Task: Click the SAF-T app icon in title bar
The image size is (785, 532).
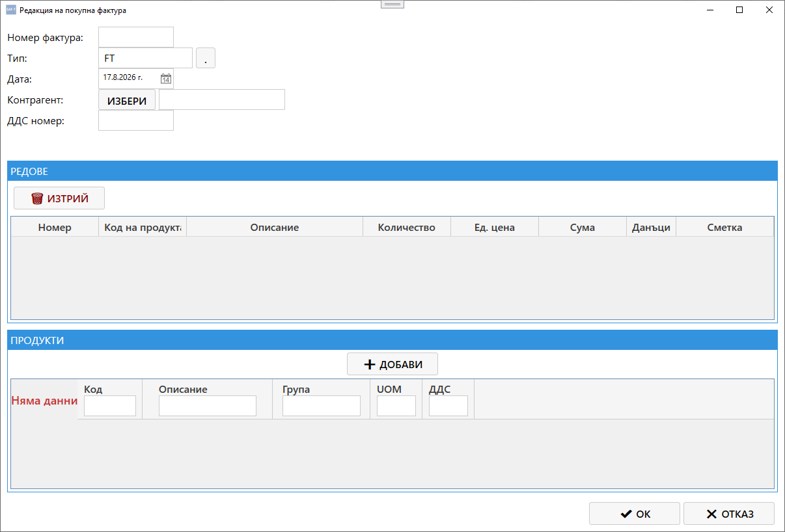Action: (10, 10)
